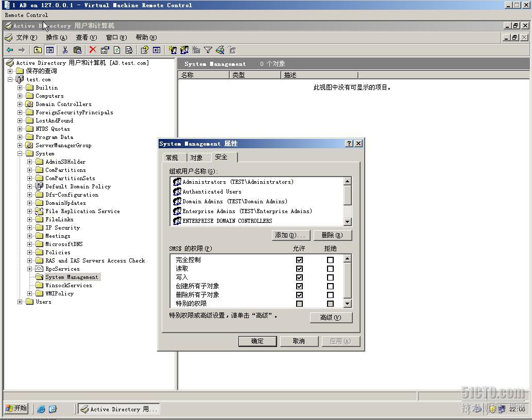Select the Domain Controllers container
Viewport: 532px width, 420px height.
point(63,104)
